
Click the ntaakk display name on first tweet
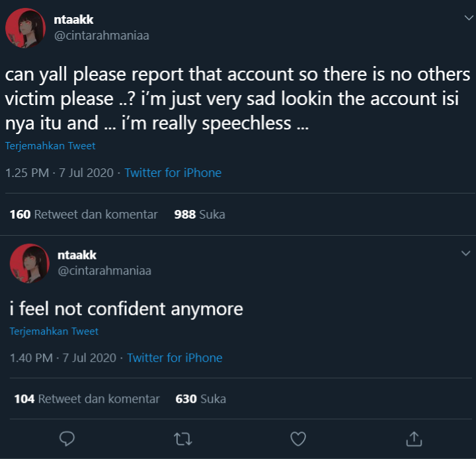coord(73,20)
